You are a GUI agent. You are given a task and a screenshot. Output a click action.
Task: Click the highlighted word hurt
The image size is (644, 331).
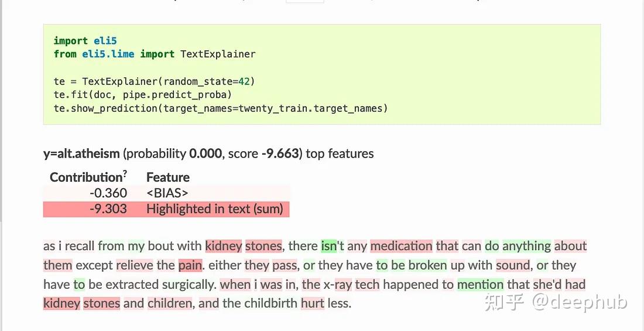point(313,303)
